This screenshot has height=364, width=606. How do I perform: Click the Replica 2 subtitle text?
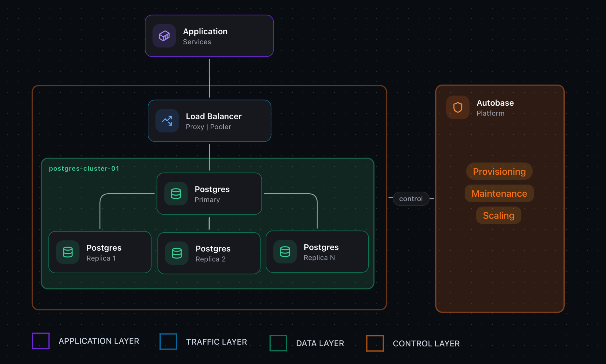[x=211, y=259]
